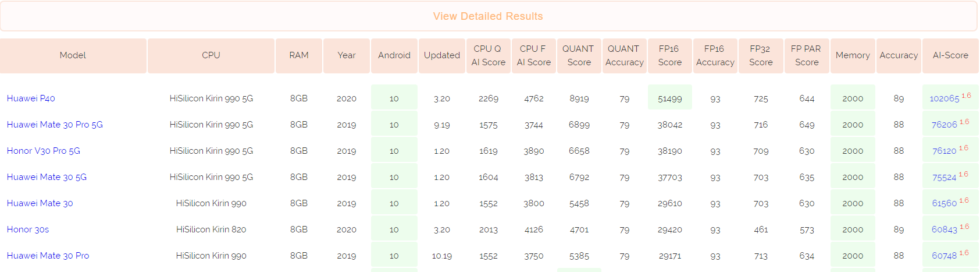
Task: Open the Huawei P40 model link
Action: (31, 98)
